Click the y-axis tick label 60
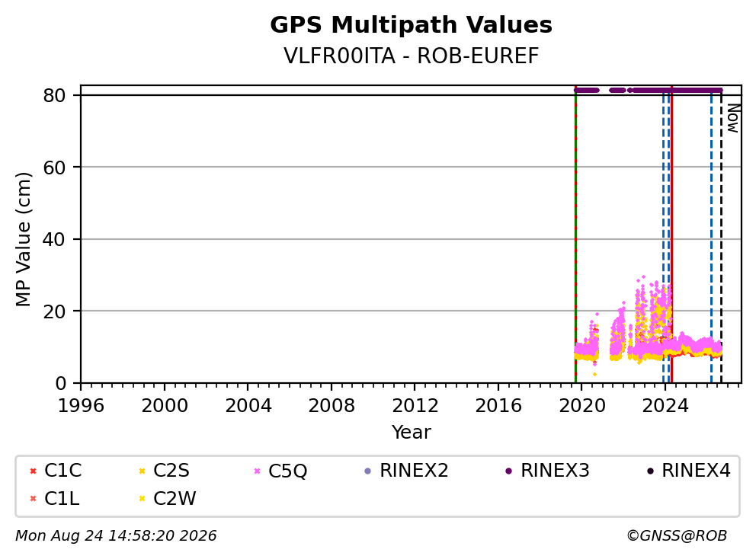Viewport: 756px width, 559px height. [x=54, y=168]
